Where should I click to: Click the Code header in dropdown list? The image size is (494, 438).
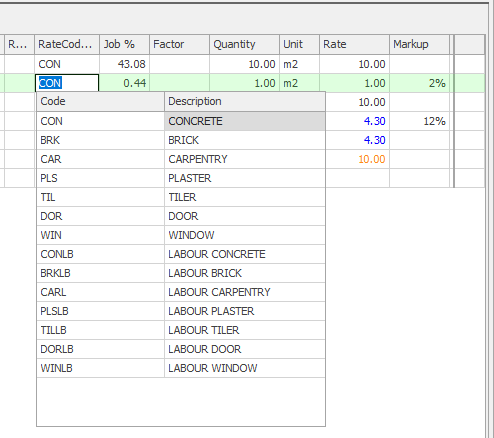(101, 101)
